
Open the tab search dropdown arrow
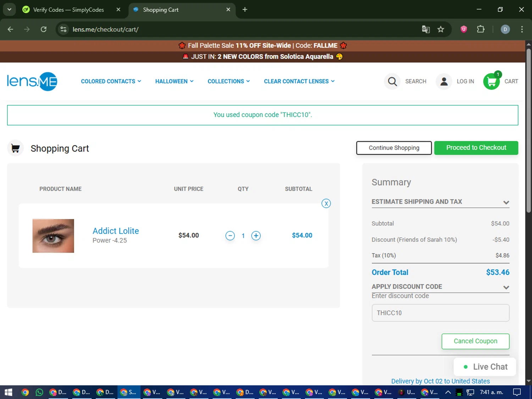click(9, 10)
